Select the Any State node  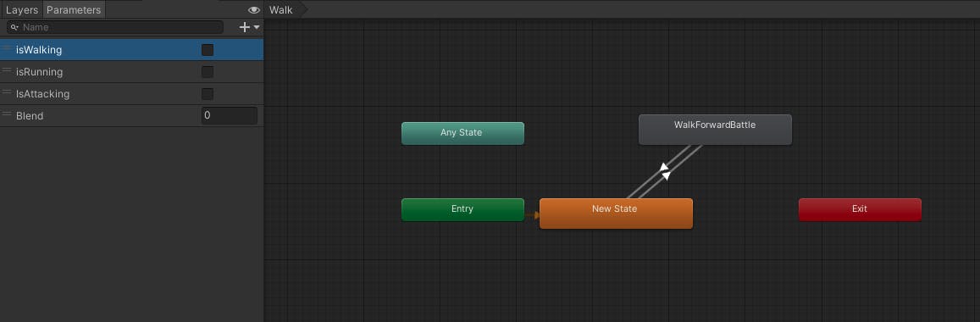(x=462, y=133)
